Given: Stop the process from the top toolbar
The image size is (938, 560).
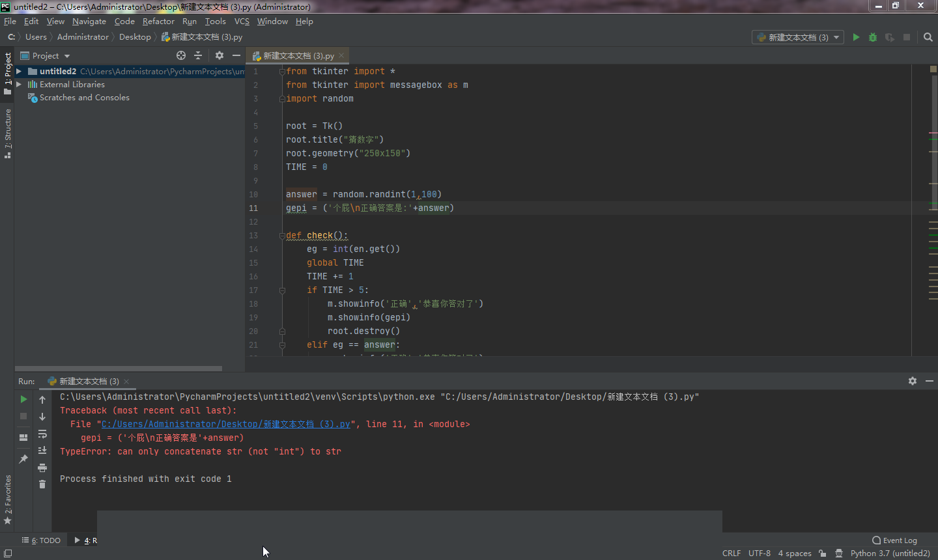Looking at the screenshot, I should pos(907,37).
